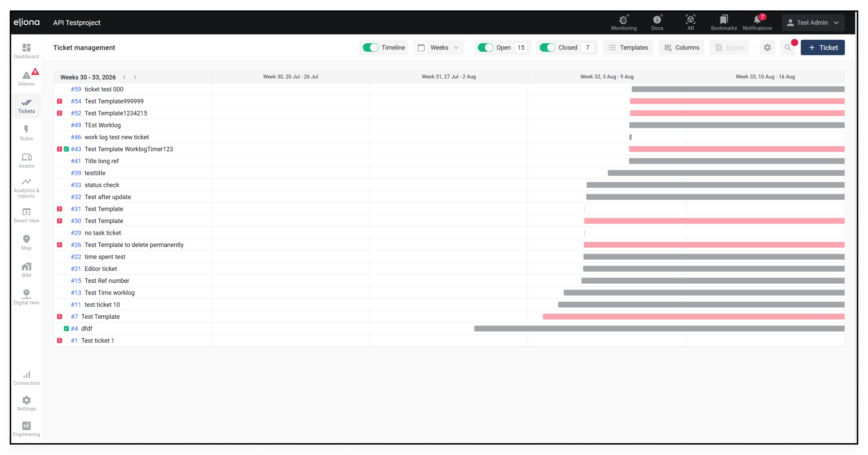Image resolution: width=868 pixels, height=455 pixels.
Task: Open Bookmarks in the top bar
Action: [724, 23]
